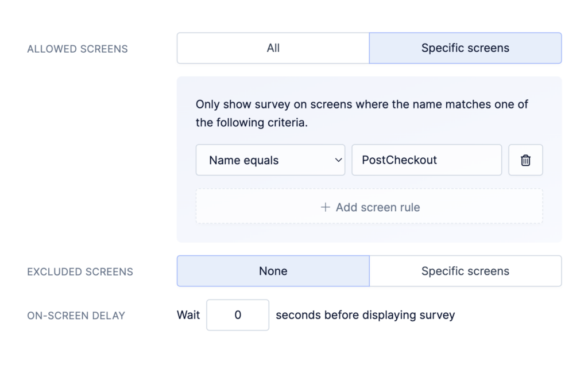Viewport: 588px width, 365px height.
Task: Click the EXCLUDED SCREENS label
Action: [80, 271]
